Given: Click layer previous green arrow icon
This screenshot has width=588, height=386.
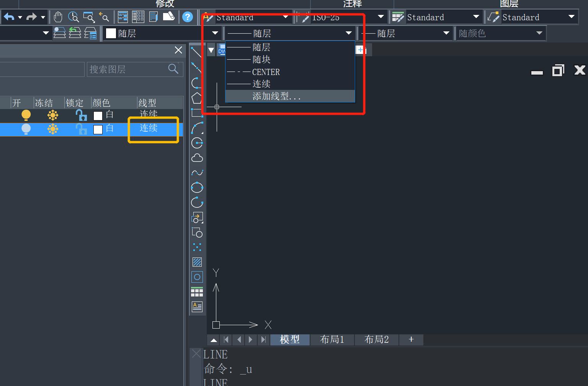Looking at the screenshot, I should pyautogui.click(x=75, y=33).
